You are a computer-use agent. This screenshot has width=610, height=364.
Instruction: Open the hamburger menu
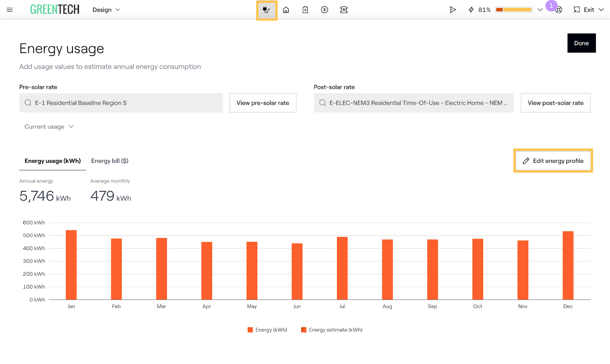click(10, 10)
